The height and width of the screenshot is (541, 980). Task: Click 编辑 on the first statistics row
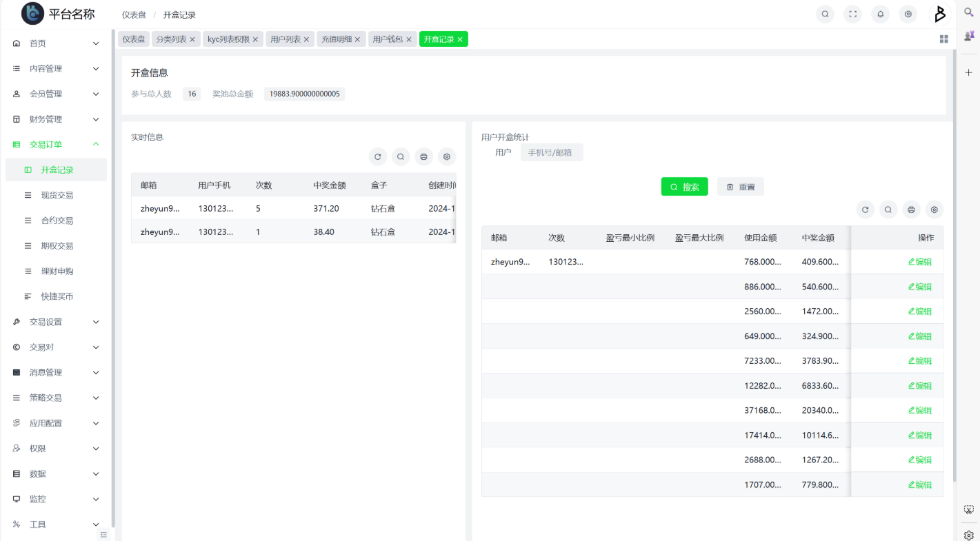coord(919,262)
